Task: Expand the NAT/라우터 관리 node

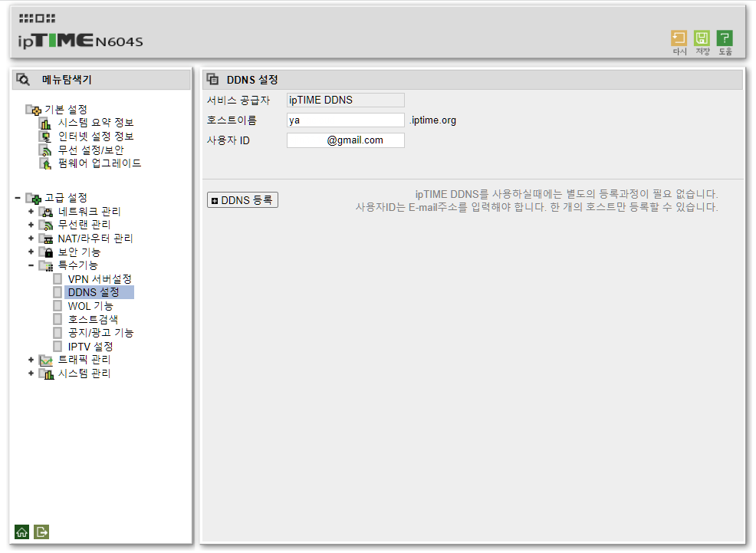Action: coord(31,239)
